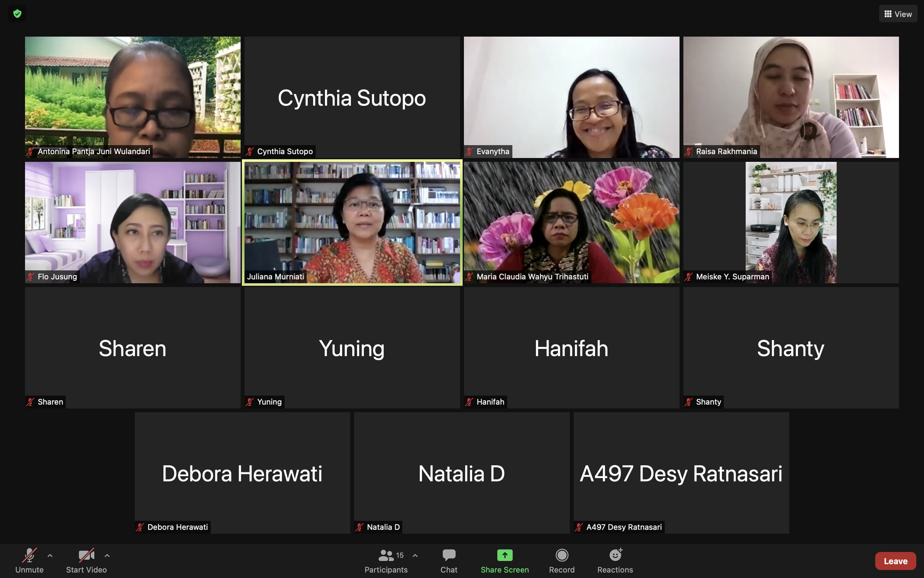Screen dimensions: 924x578
Task: Select Hanifah's blank tile
Action: point(572,347)
